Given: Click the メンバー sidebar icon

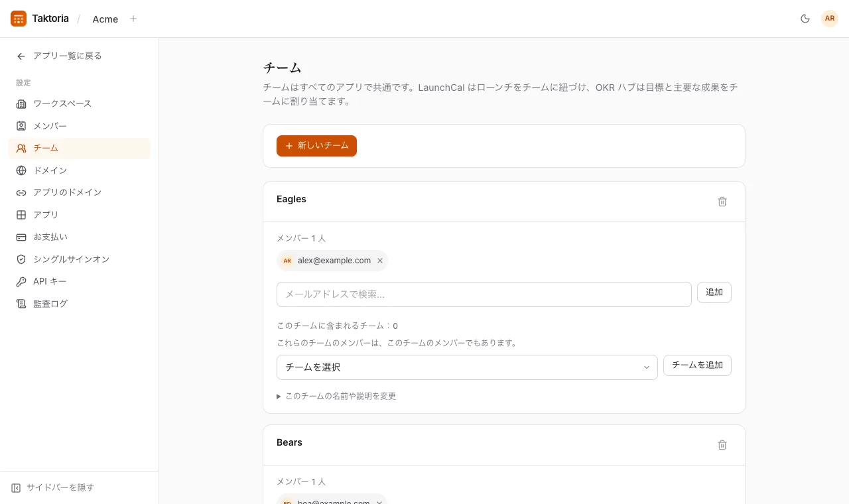Looking at the screenshot, I should 21,126.
